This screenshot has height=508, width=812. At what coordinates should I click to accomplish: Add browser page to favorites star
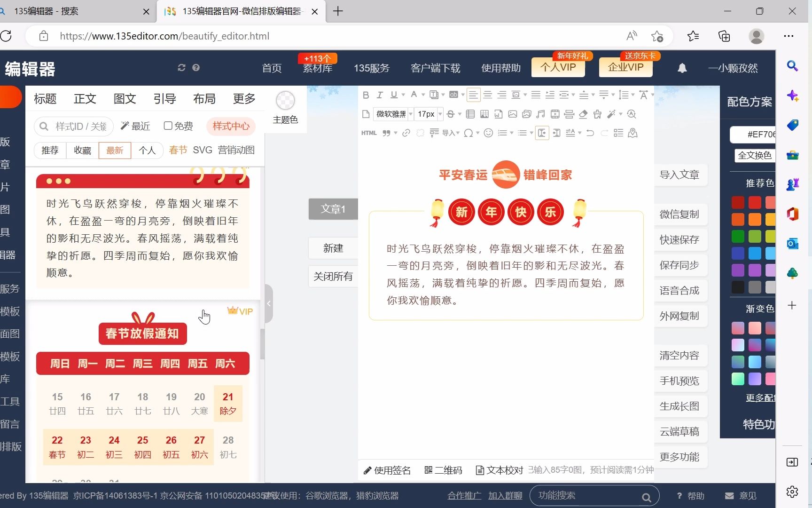click(657, 36)
